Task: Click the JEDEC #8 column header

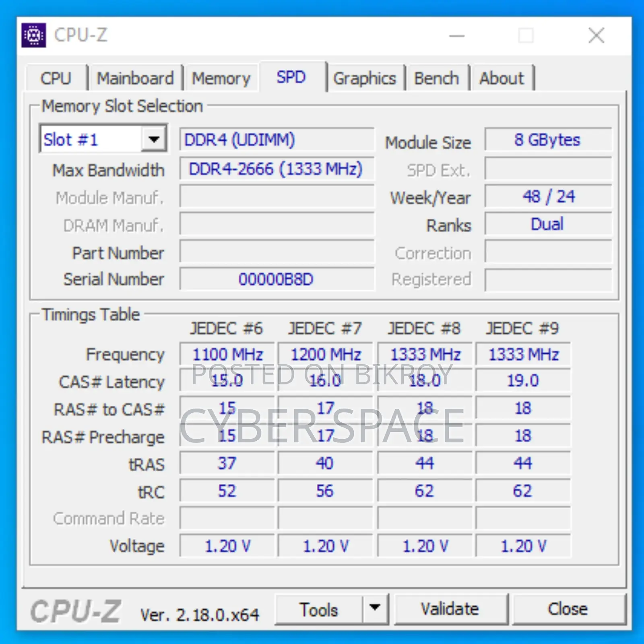Action: tap(424, 328)
